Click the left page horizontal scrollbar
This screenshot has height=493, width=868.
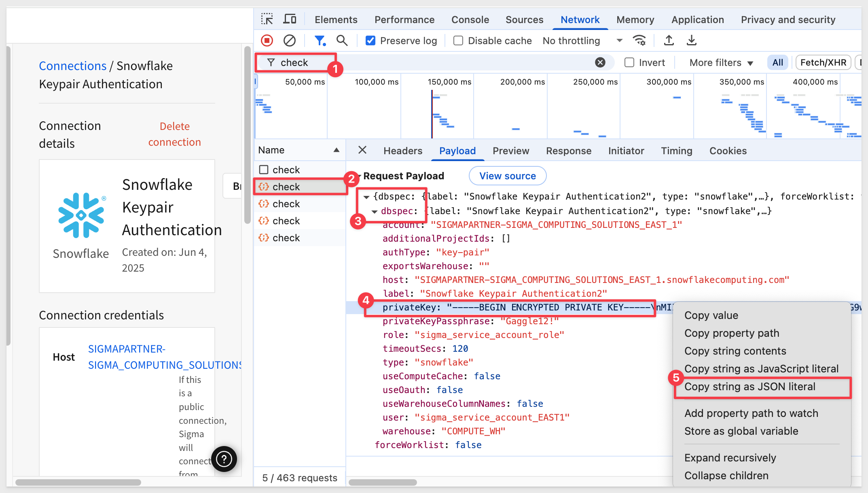tap(78, 482)
